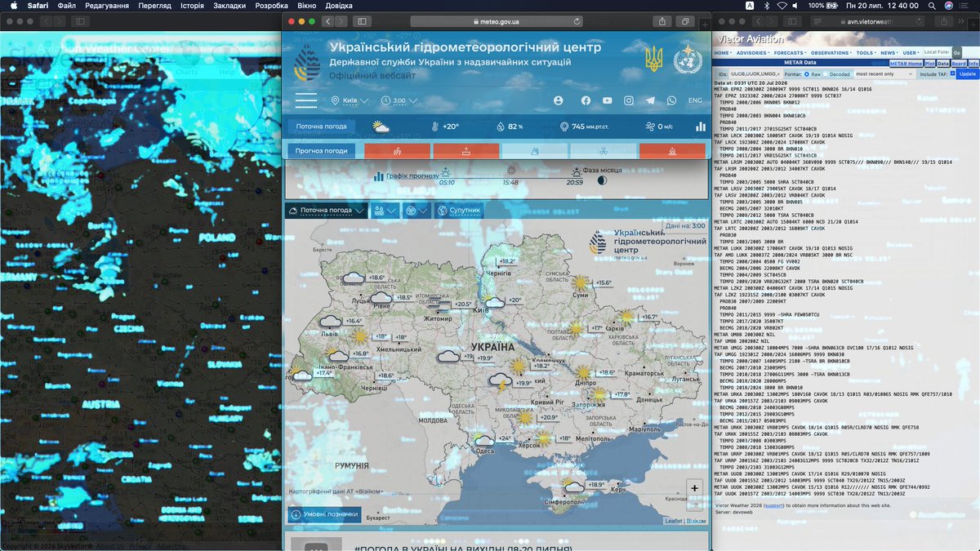Open the Telegram icon link

click(650, 100)
